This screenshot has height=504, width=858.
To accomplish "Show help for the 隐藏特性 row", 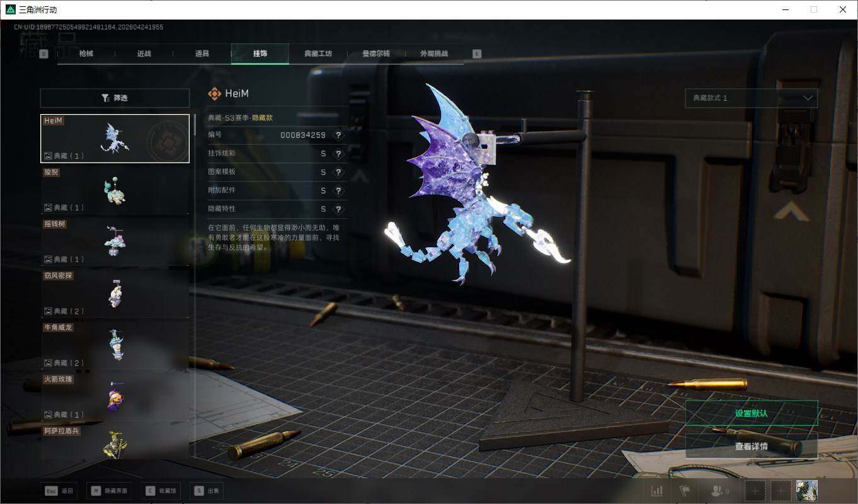I will click(339, 209).
